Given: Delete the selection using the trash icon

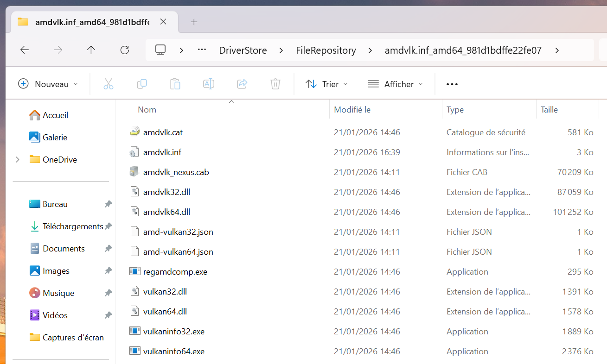Looking at the screenshot, I should 275,84.
